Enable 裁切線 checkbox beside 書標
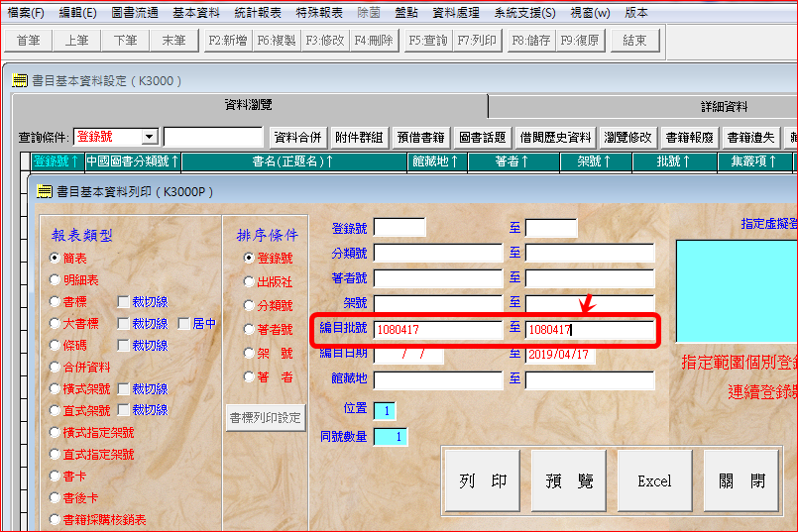Image resolution: width=798 pixels, height=532 pixels. tap(123, 301)
